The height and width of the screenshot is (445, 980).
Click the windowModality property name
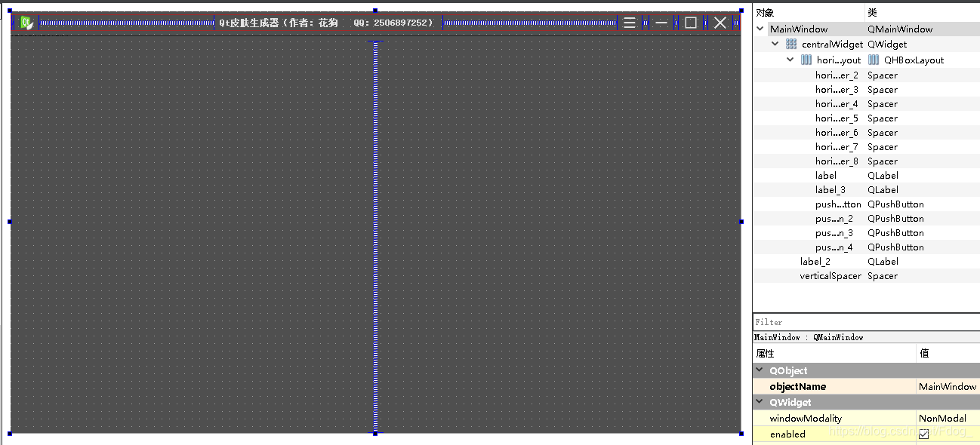pos(806,418)
